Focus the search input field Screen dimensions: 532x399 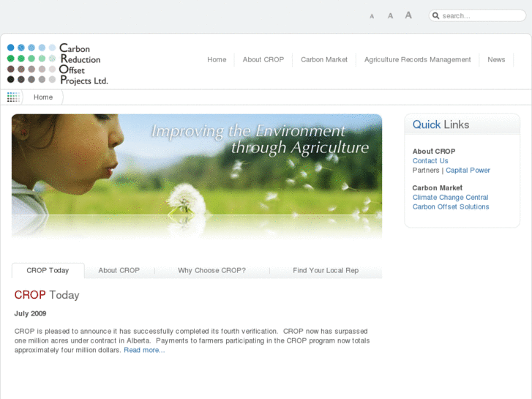(477, 15)
